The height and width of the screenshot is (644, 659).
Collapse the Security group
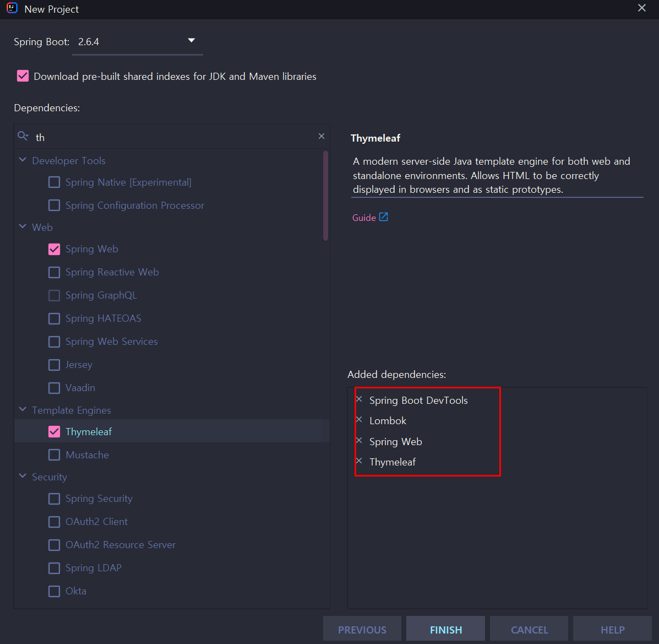click(23, 476)
